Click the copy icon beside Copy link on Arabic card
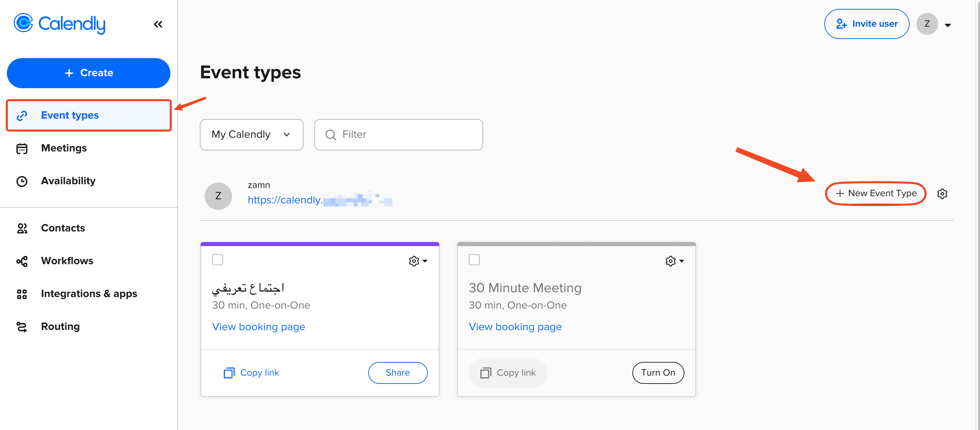This screenshot has width=980, height=430. (229, 373)
